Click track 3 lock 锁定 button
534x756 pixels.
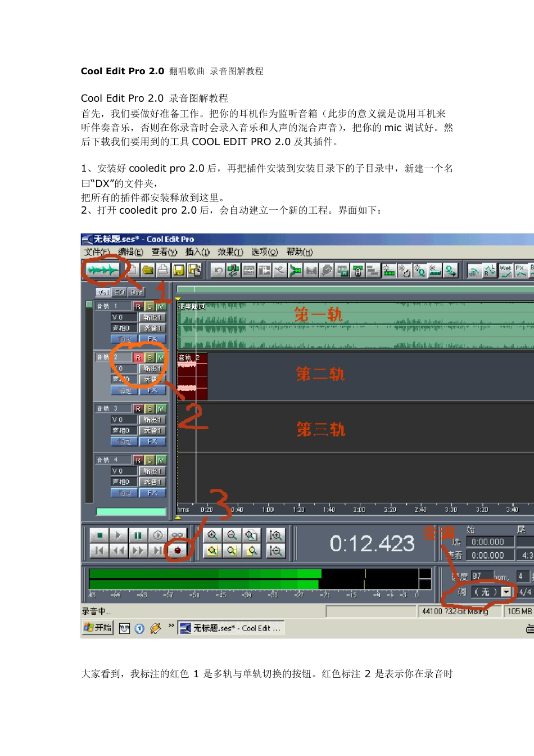[x=124, y=442]
